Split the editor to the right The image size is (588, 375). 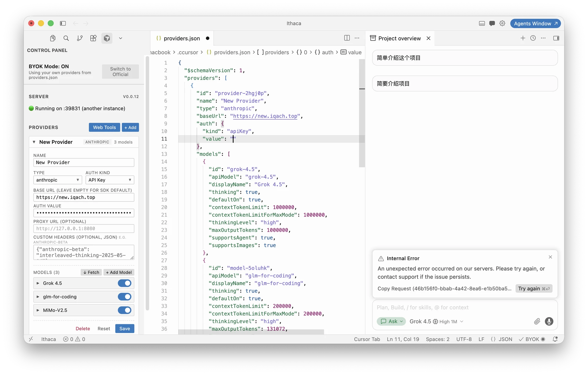coord(347,38)
